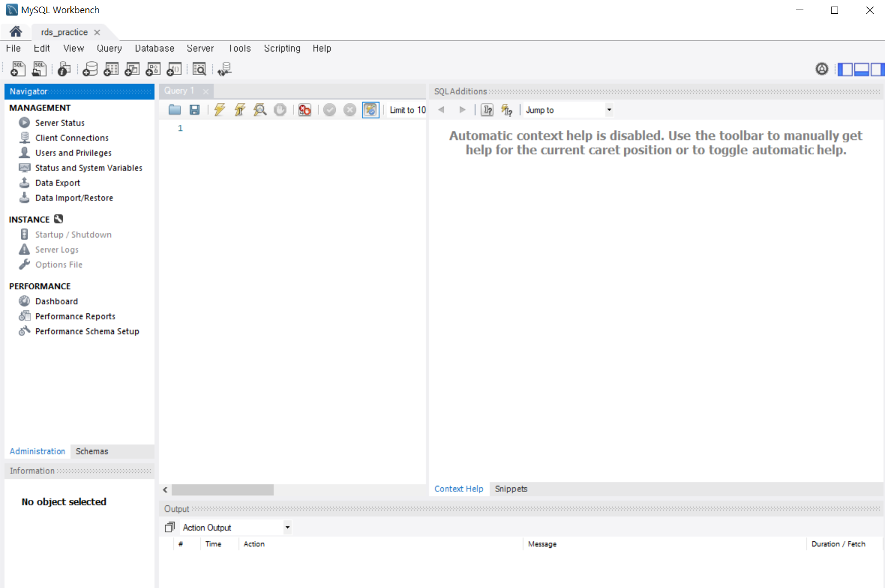Open the Limit to rows dropdown

point(407,110)
